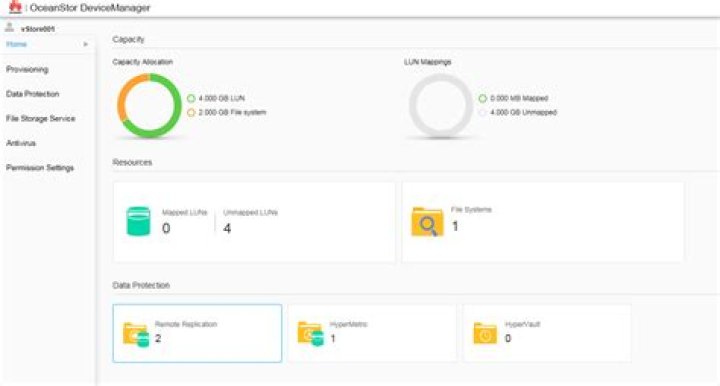Screen dimensions: 720x386
Task: Click the Huawei logo icon
Action: point(15,6)
